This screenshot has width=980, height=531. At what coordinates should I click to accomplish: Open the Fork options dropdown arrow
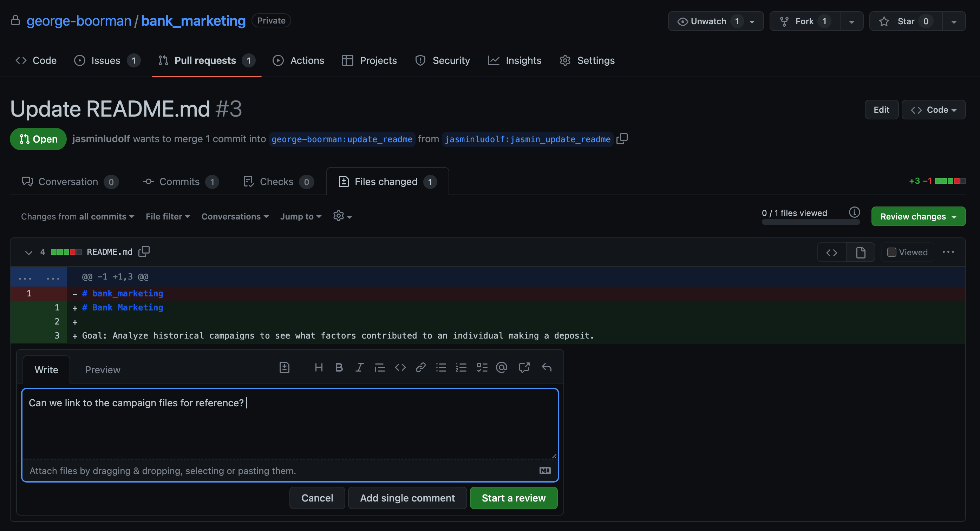coord(851,22)
